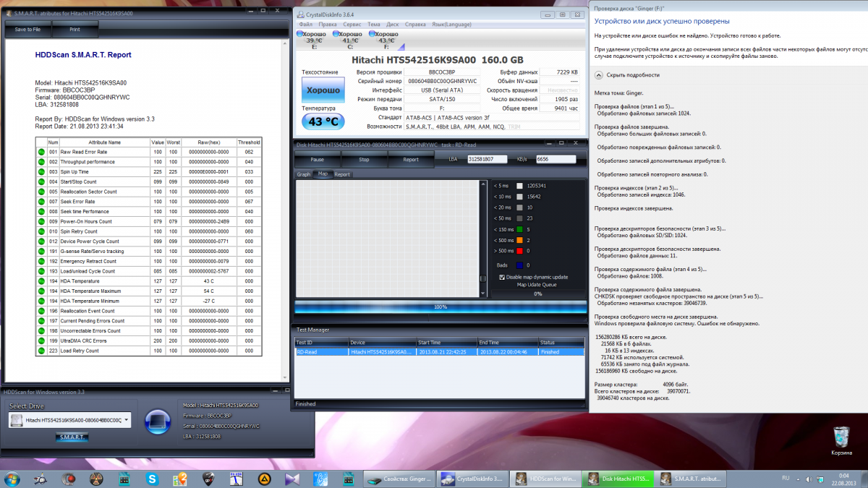The width and height of the screenshot is (868, 488).
Task: Click the orange < 500 ms swatch
Action: [x=519, y=240]
